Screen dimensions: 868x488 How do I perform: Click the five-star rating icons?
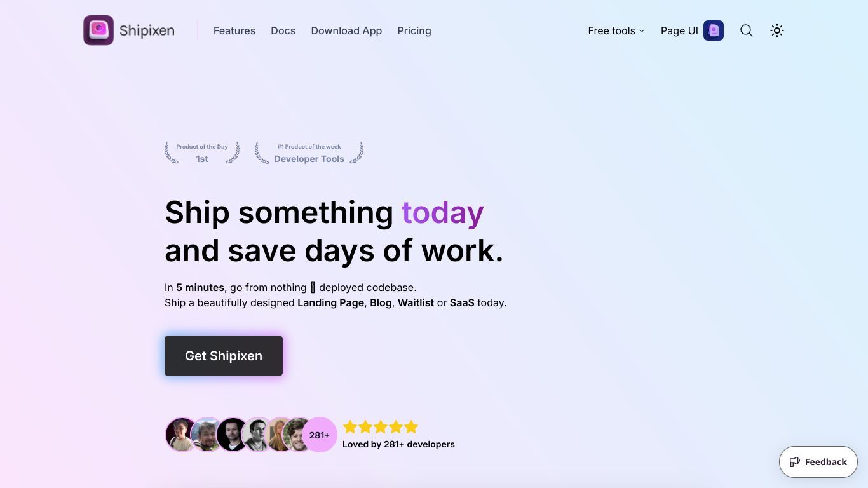tap(381, 427)
